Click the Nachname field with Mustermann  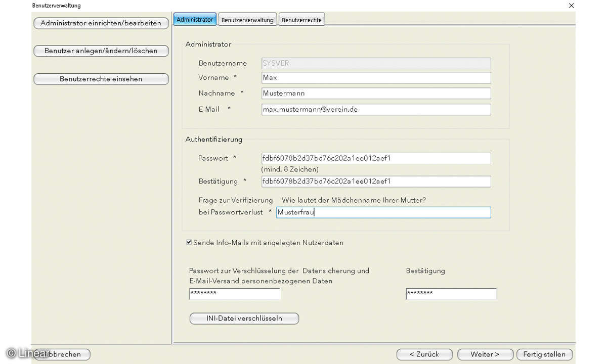(376, 94)
